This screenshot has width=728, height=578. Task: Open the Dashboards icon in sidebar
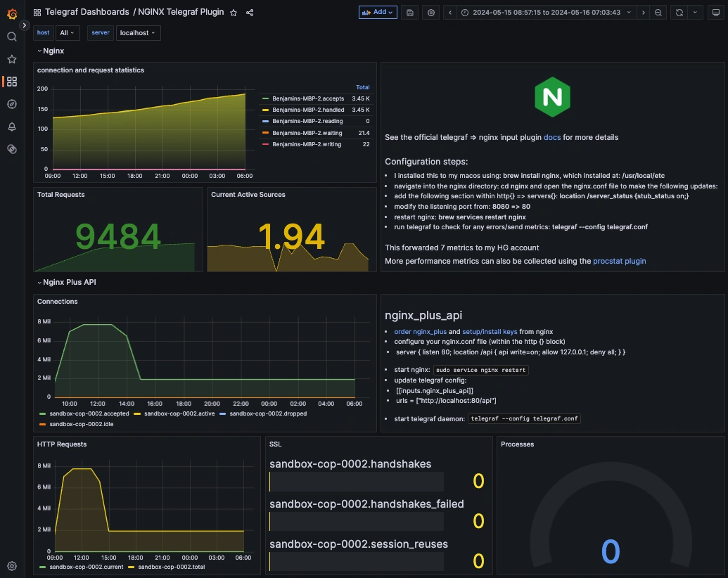(12, 82)
